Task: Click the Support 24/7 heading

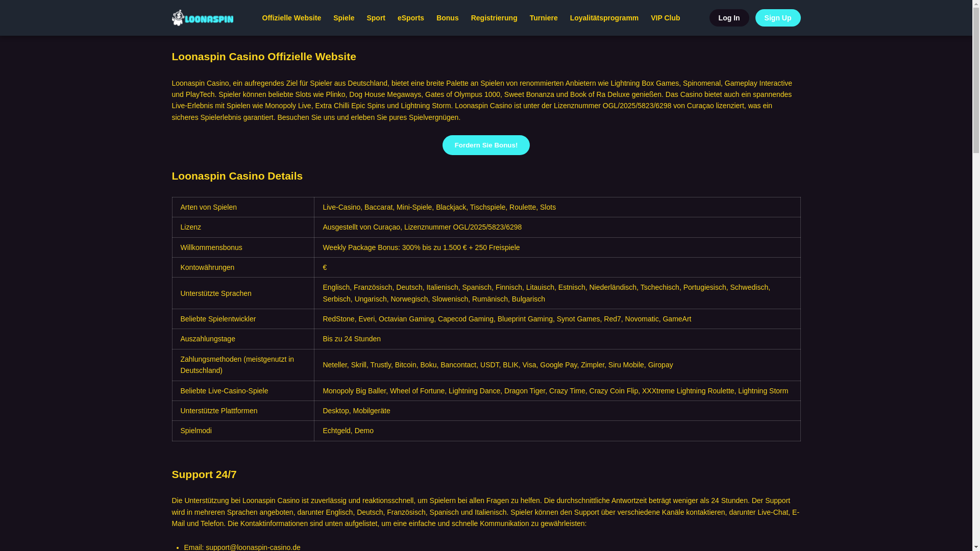Action: point(204,474)
